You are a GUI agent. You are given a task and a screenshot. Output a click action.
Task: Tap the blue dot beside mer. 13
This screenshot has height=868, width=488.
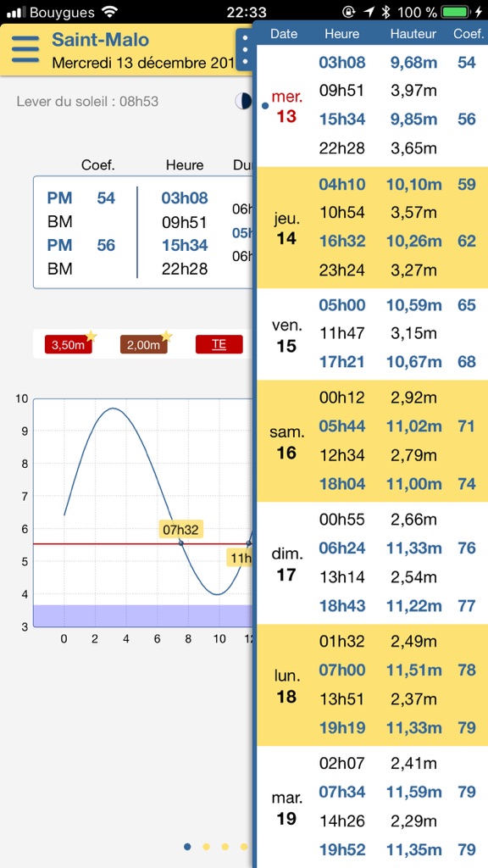(x=265, y=105)
